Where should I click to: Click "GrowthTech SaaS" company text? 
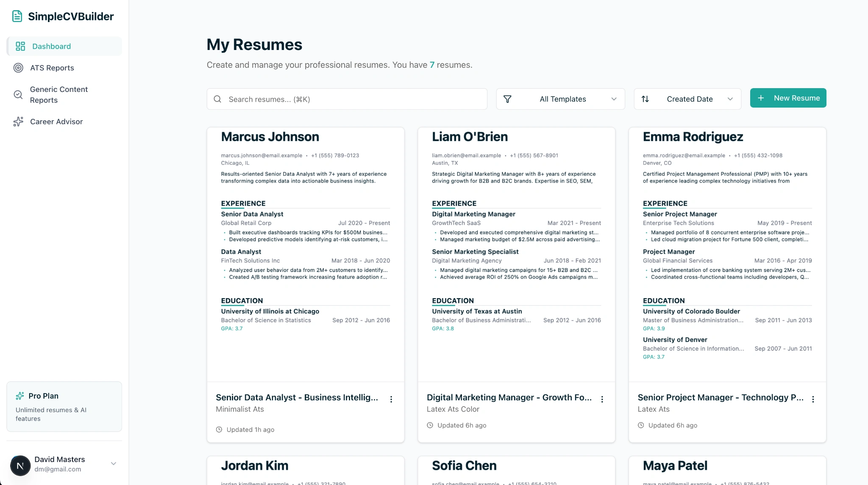[456, 223]
